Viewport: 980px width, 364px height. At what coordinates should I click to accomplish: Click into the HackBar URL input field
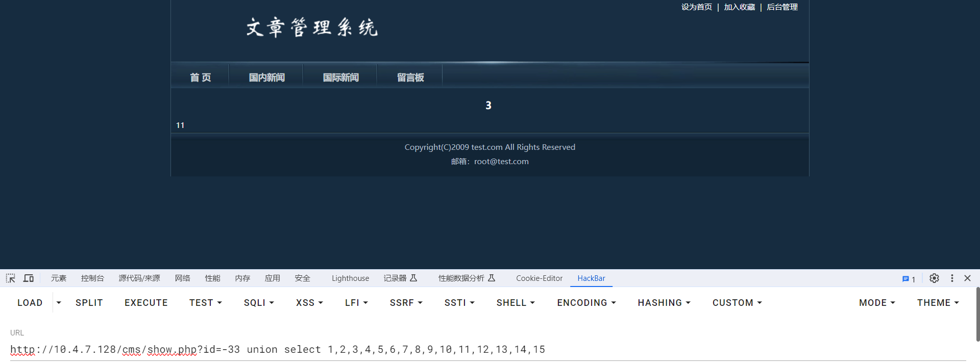488,350
